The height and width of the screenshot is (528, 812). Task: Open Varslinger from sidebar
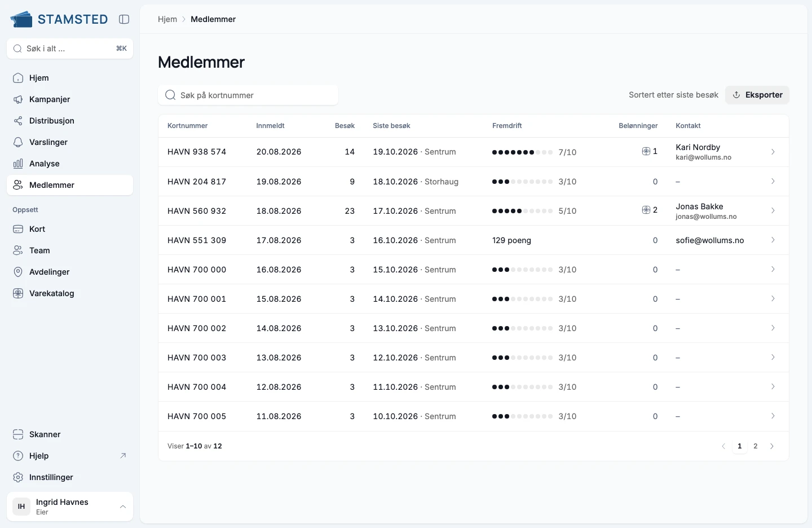70,142
